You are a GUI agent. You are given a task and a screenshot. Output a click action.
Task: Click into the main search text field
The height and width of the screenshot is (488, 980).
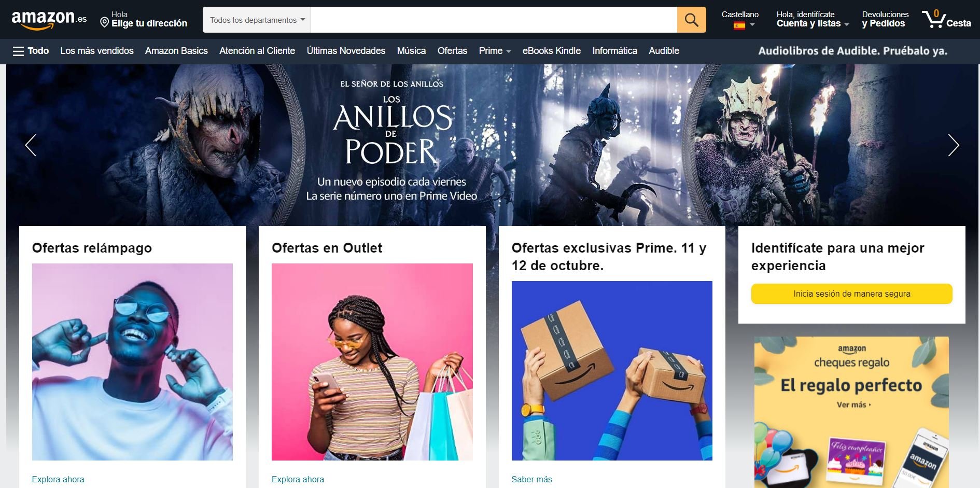pos(494,20)
